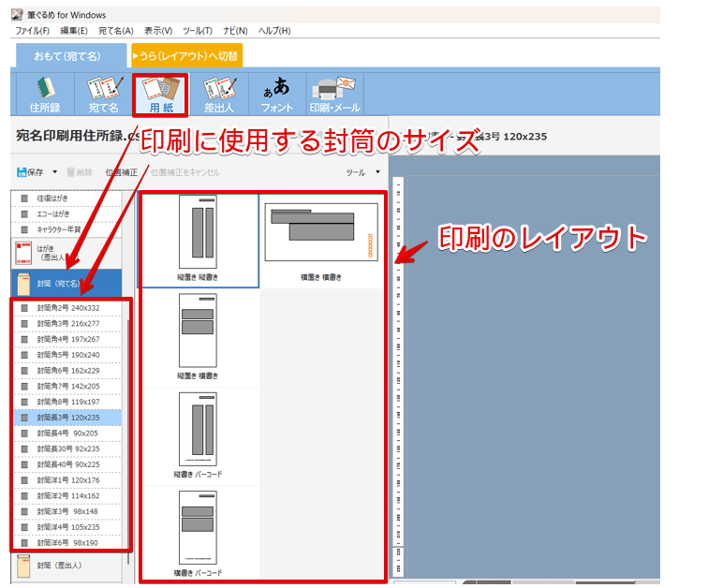
Task: Select 封筒角6号 162x229 size
Action: (67, 371)
